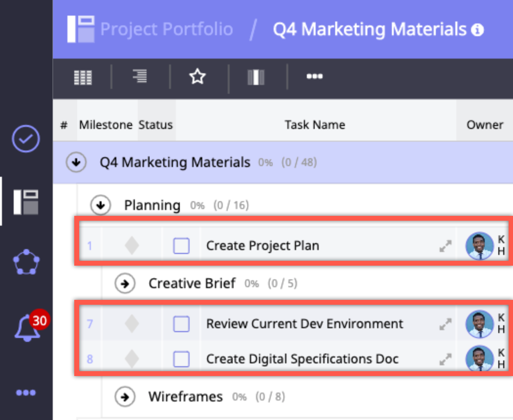Open the toolbar more options ellipsis
Image resolution: width=513 pixels, height=420 pixels.
pos(314,77)
